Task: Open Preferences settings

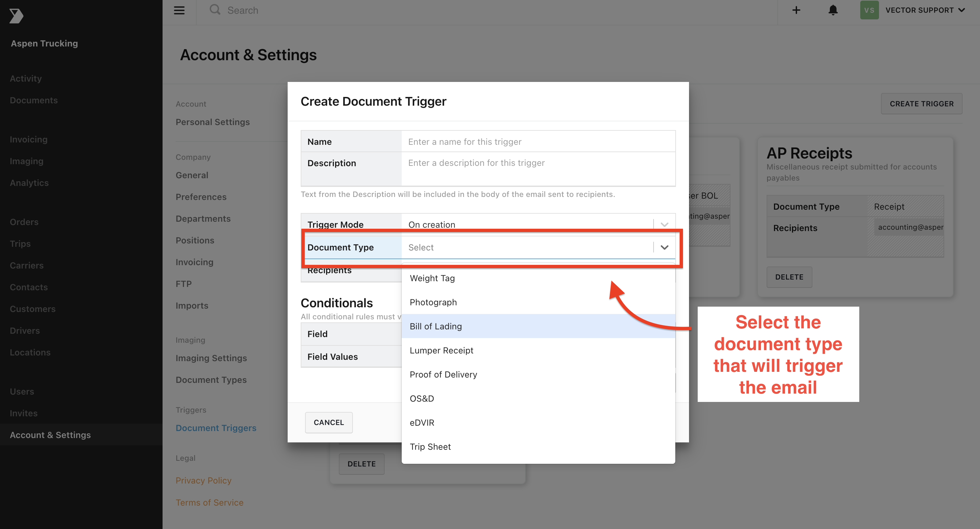Action: tap(201, 197)
